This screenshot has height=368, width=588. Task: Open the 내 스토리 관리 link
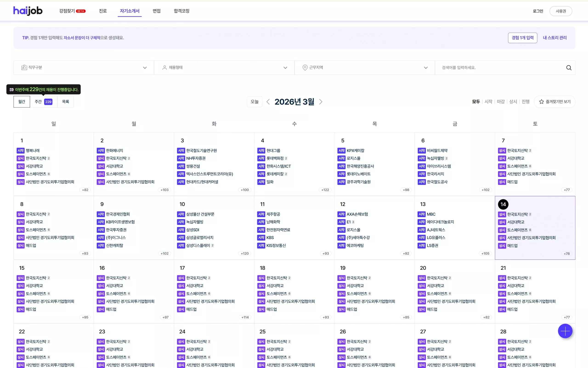coord(555,38)
